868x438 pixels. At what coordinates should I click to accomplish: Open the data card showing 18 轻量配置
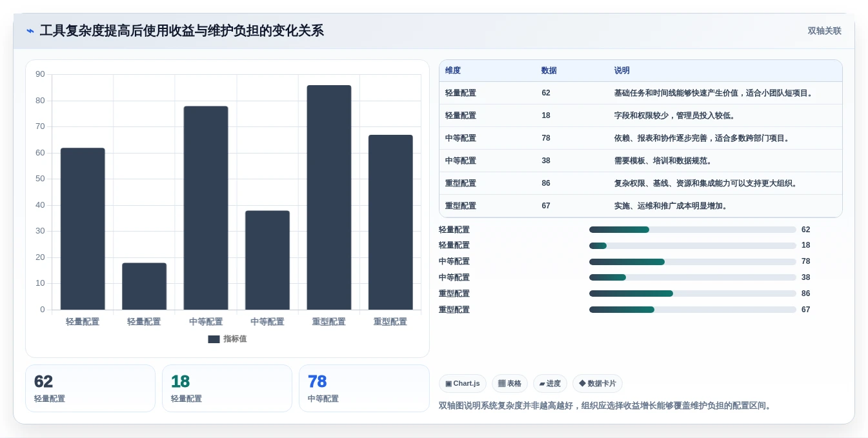[x=227, y=388]
